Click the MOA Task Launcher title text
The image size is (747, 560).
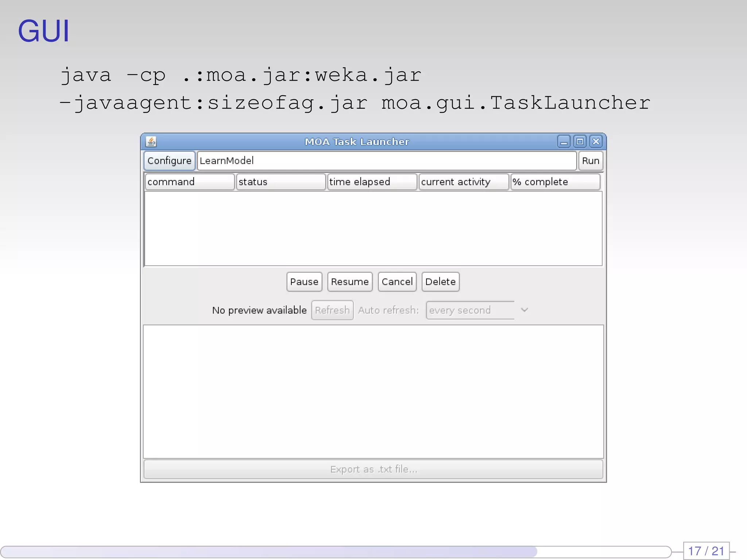tap(357, 142)
